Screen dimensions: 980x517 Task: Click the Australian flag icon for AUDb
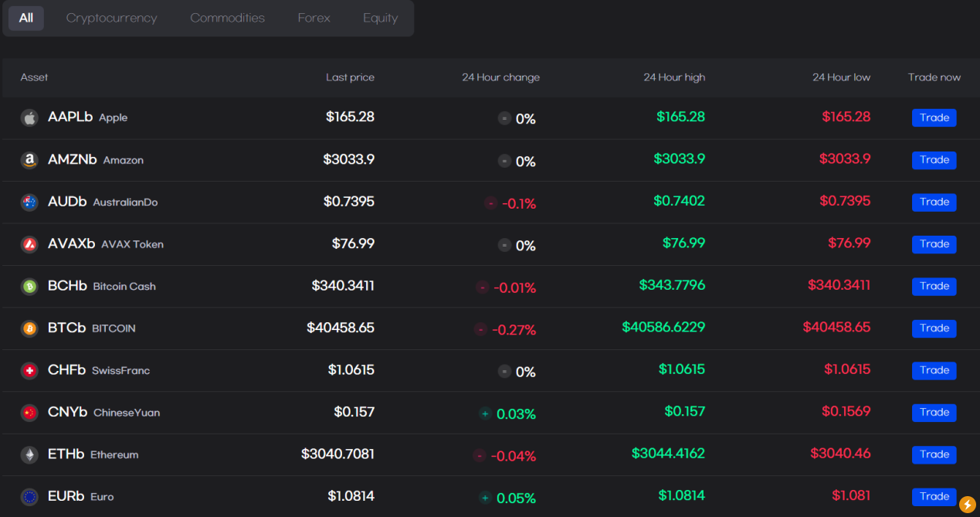point(29,202)
